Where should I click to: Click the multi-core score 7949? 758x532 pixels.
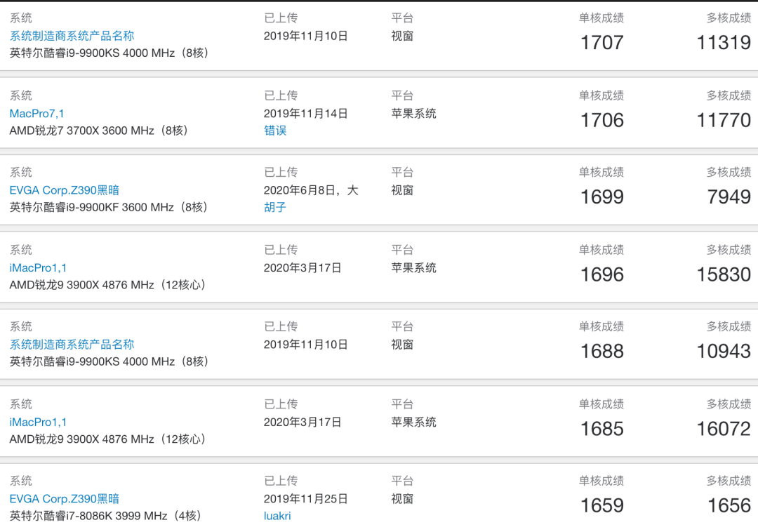pyautogui.click(x=729, y=197)
